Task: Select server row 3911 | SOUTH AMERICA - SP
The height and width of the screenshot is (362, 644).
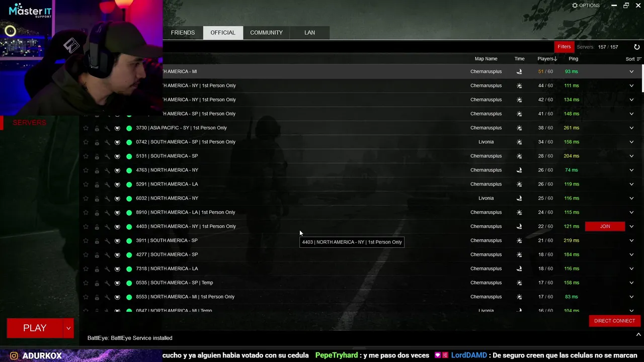Action: pos(361,240)
